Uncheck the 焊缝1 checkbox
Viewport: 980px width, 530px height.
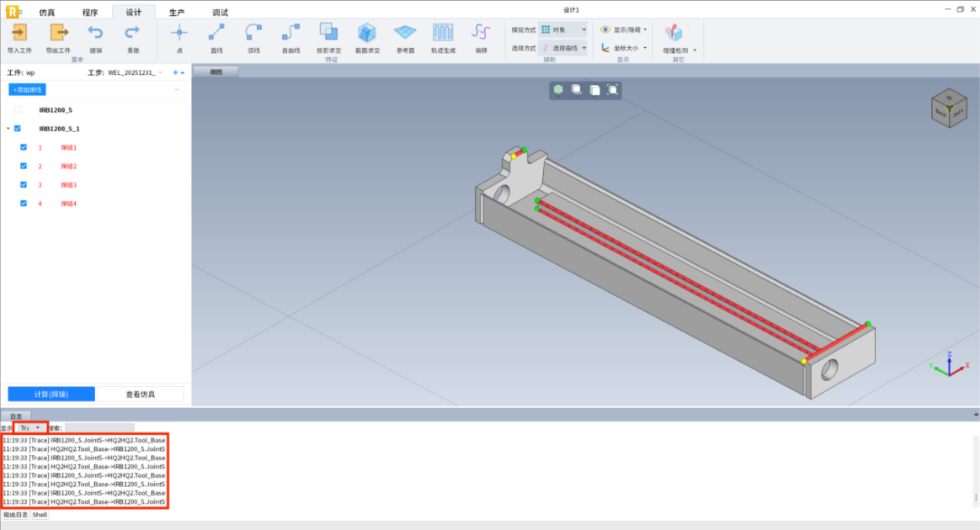pos(24,147)
